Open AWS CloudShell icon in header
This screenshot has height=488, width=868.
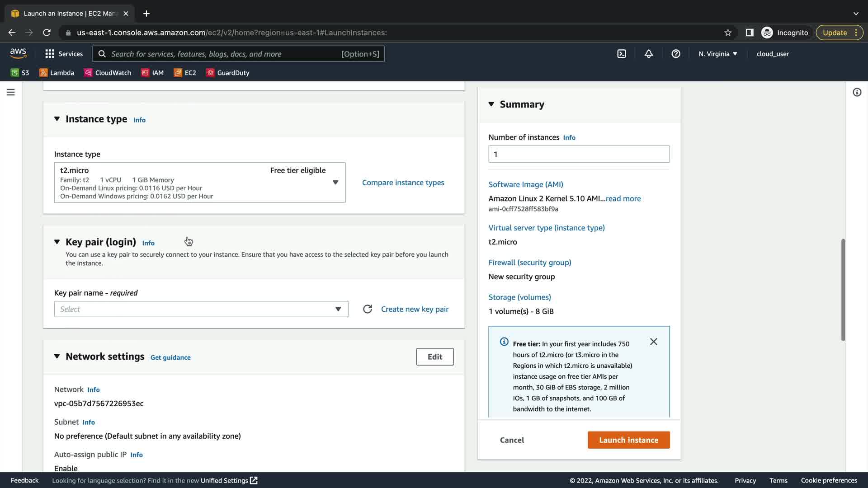click(x=622, y=54)
